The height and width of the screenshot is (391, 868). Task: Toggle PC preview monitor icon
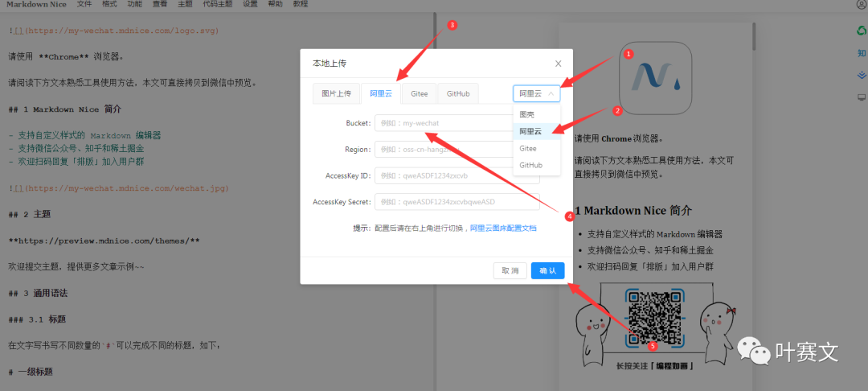pyautogui.click(x=862, y=97)
